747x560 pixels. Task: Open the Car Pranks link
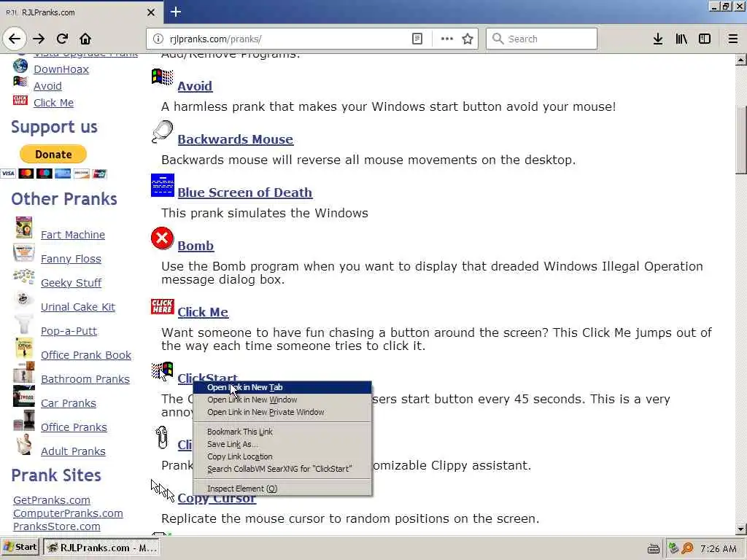[69, 403]
